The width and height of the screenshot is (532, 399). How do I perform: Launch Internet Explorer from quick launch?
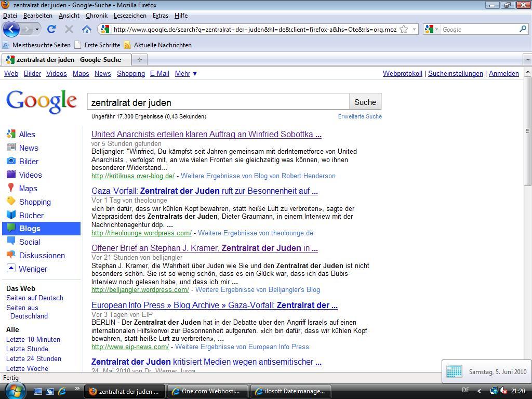[x=62, y=391]
